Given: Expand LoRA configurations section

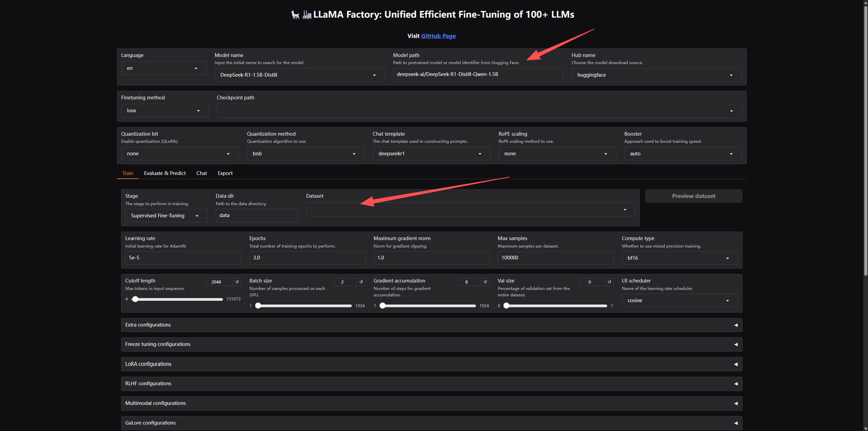Looking at the screenshot, I should pos(431,364).
